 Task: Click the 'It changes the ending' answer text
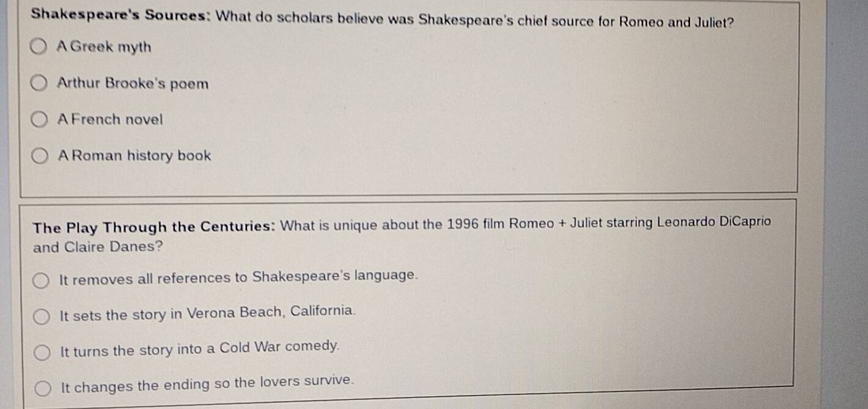click(x=208, y=385)
